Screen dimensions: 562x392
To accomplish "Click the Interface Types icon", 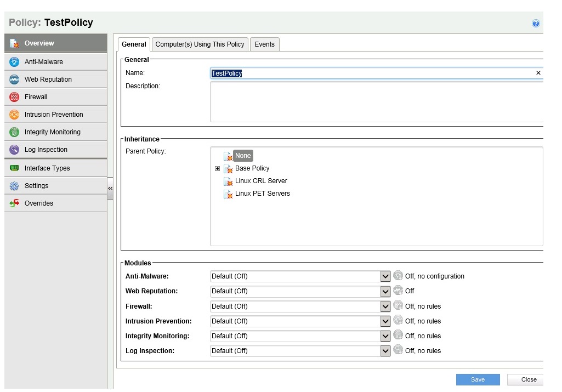I will (x=14, y=168).
